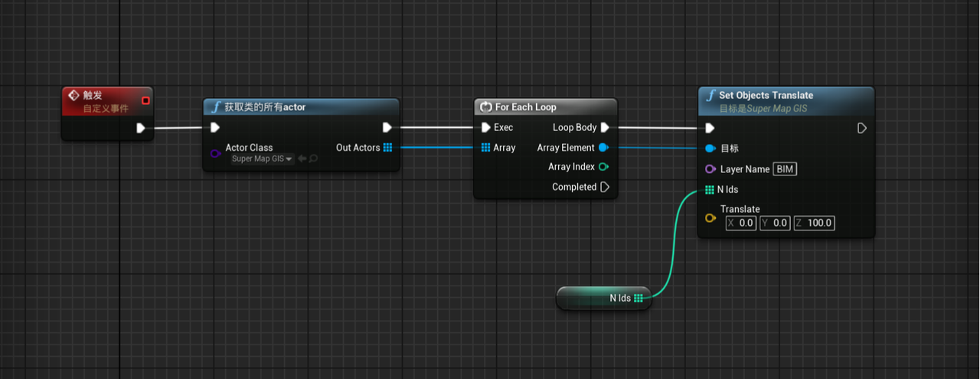This screenshot has width=980, height=379.
Task: Click the purple Actor Class input pin
Action: click(x=215, y=154)
